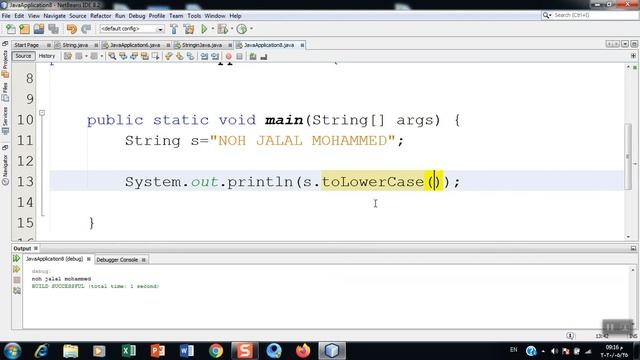Start Macro Recording with red circle icon
640x360 pixels.
[229, 56]
